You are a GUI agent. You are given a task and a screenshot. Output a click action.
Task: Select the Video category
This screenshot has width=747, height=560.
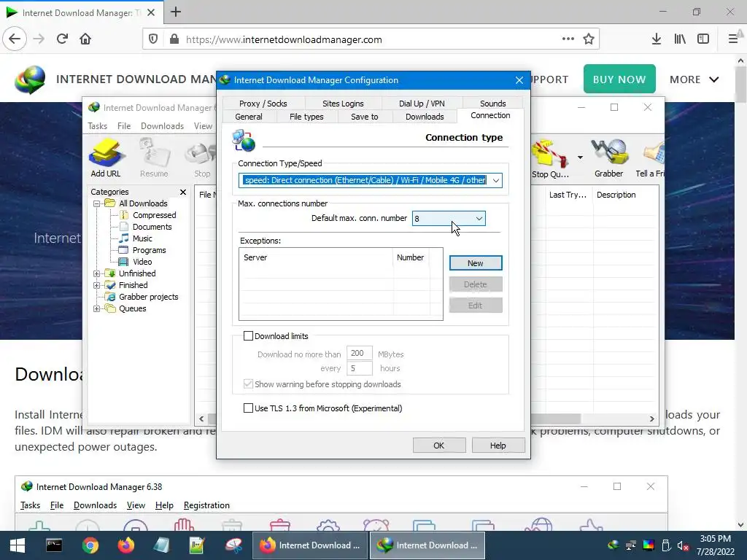[x=142, y=262]
